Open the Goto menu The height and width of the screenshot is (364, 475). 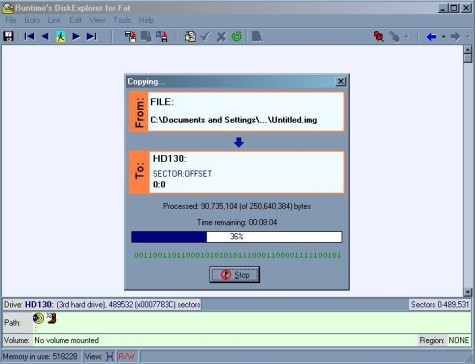pyautogui.click(x=32, y=20)
